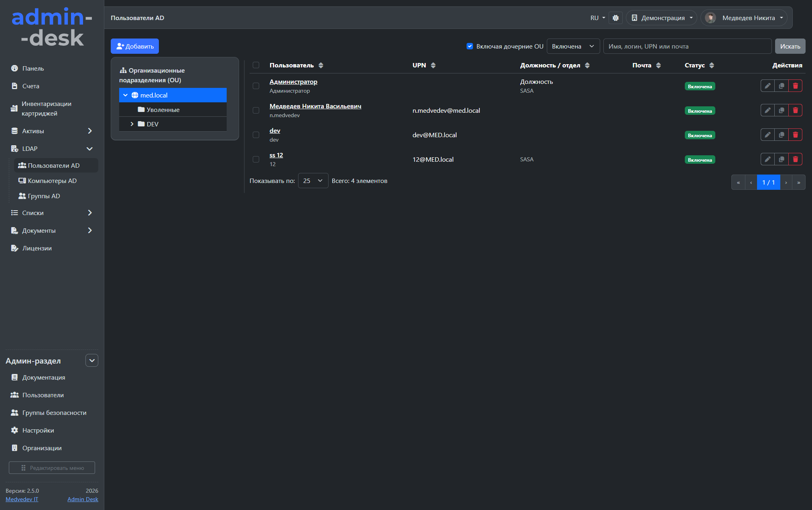Check the dev row checkbox
The width and height of the screenshot is (812, 510).
256,135
